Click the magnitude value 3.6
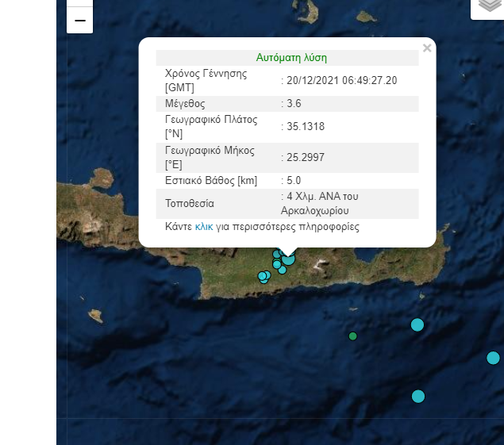 point(293,104)
